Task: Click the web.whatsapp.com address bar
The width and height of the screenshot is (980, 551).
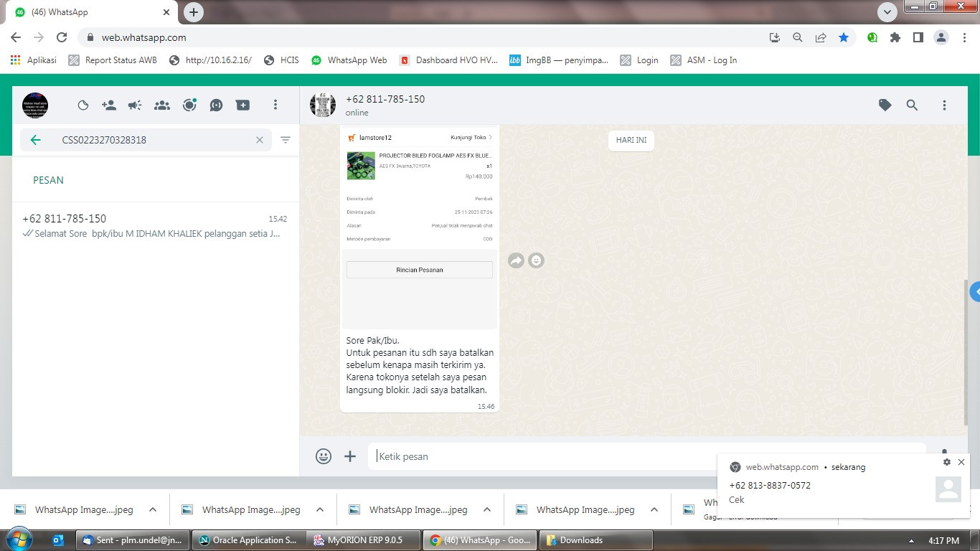Action: [x=423, y=37]
